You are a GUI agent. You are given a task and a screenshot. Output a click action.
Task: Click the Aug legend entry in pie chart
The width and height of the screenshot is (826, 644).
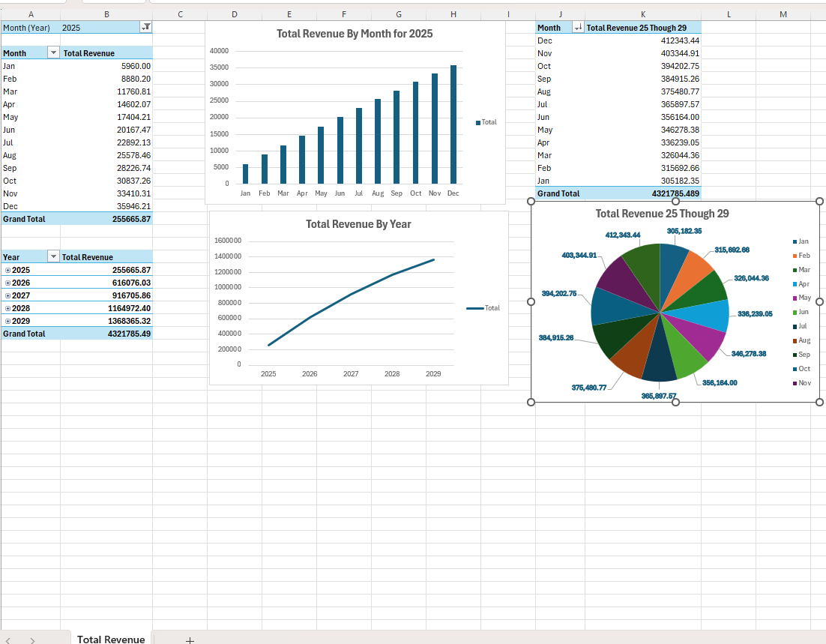pyautogui.click(x=802, y=340)
